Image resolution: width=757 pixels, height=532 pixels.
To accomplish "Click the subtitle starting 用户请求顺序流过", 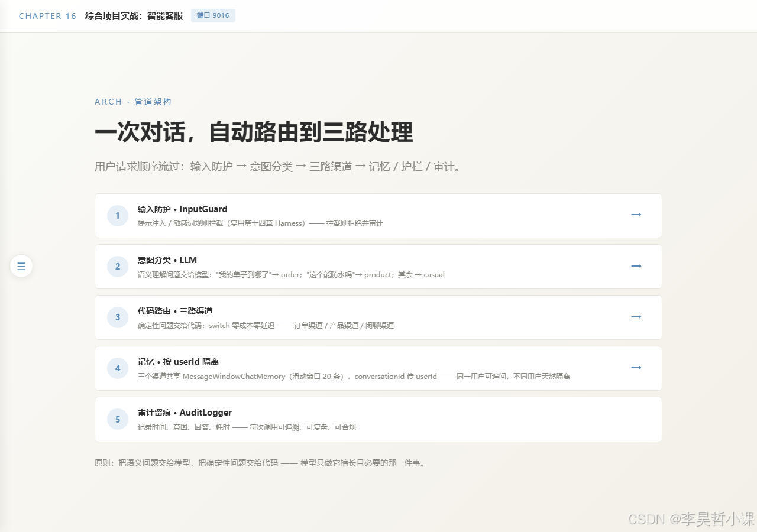I will 277,167.
